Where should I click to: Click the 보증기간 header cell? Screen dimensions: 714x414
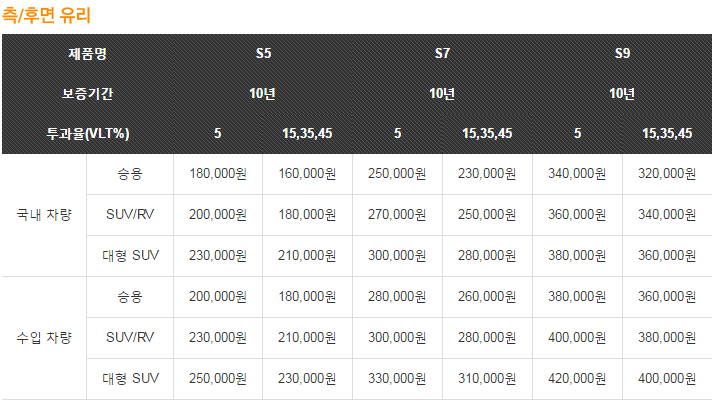point(87,94)
